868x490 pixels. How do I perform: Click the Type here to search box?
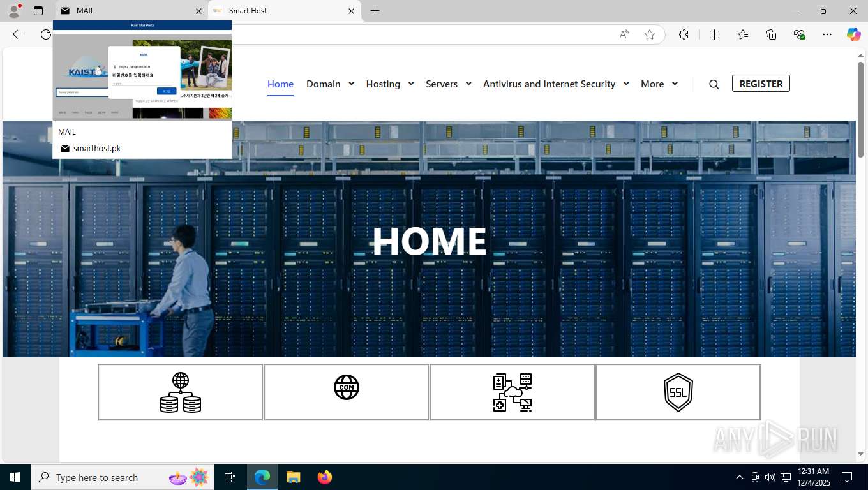[122, 477]
